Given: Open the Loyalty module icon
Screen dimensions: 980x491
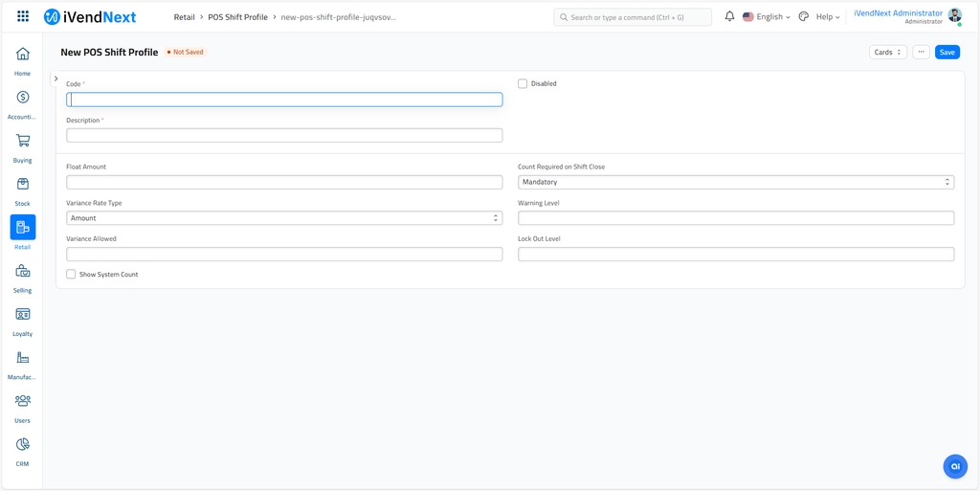Looking at the screenshot, I should tap(23, 314).
